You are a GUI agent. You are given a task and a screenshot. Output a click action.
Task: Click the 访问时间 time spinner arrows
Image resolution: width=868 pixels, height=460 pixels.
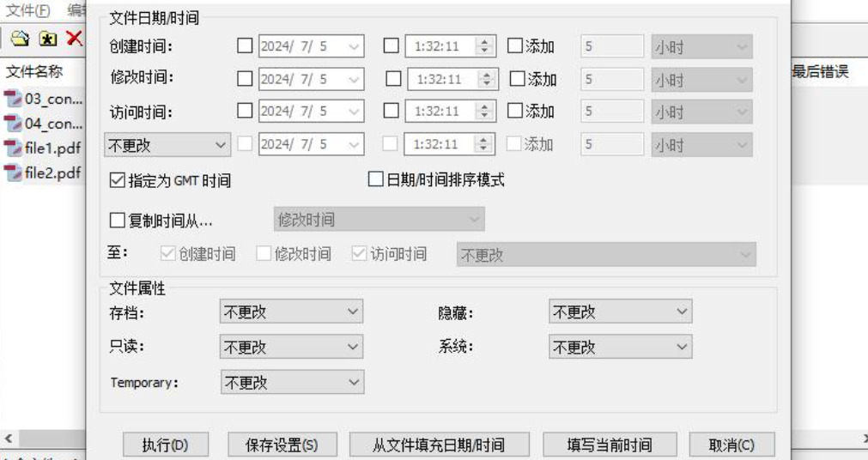click(x=484, y=112)
